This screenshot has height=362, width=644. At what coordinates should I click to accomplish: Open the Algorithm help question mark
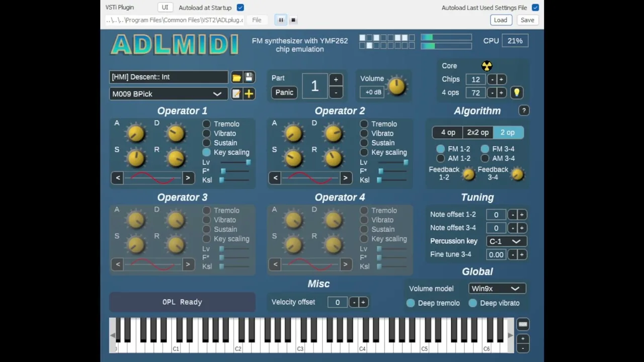pos(524,111)
